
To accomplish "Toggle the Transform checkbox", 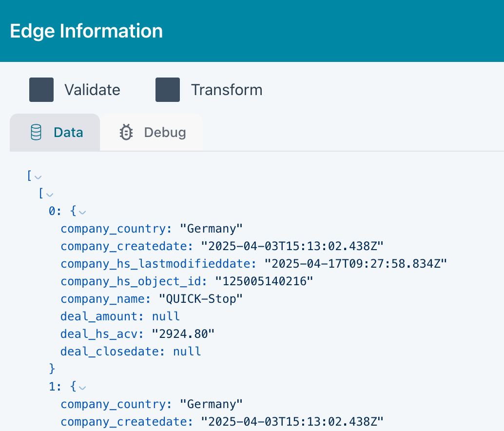I will [168, 90].
